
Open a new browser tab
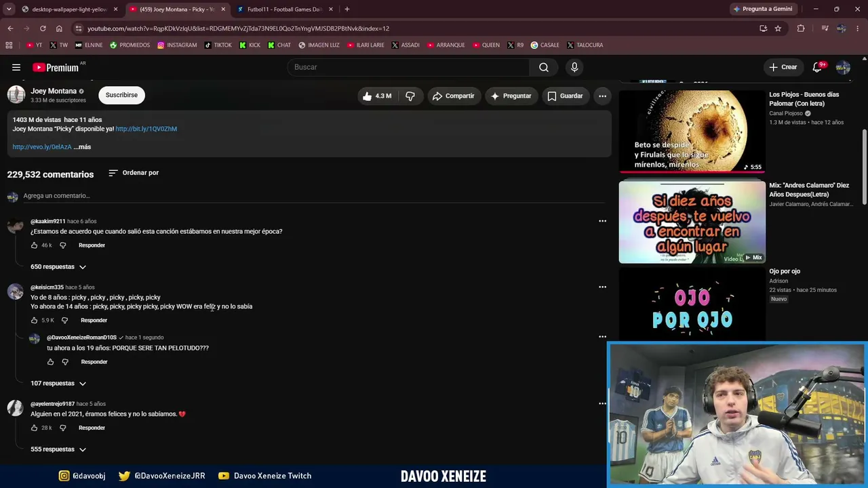[347, 9]
